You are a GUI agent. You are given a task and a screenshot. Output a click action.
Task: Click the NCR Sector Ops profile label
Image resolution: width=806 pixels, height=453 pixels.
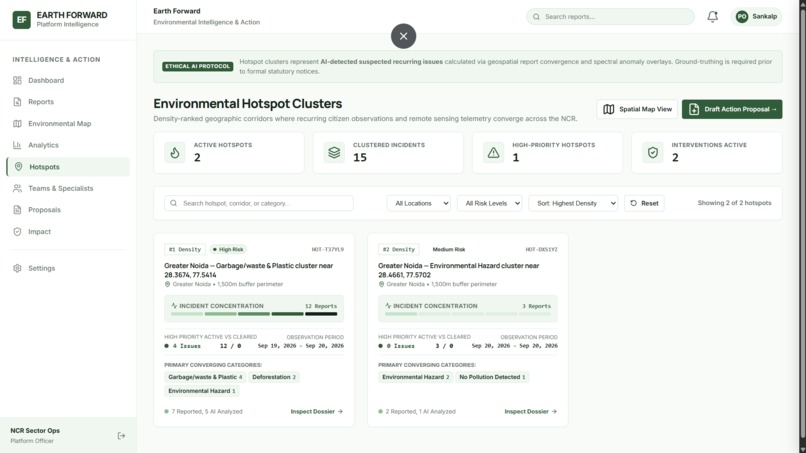point(35,430)
